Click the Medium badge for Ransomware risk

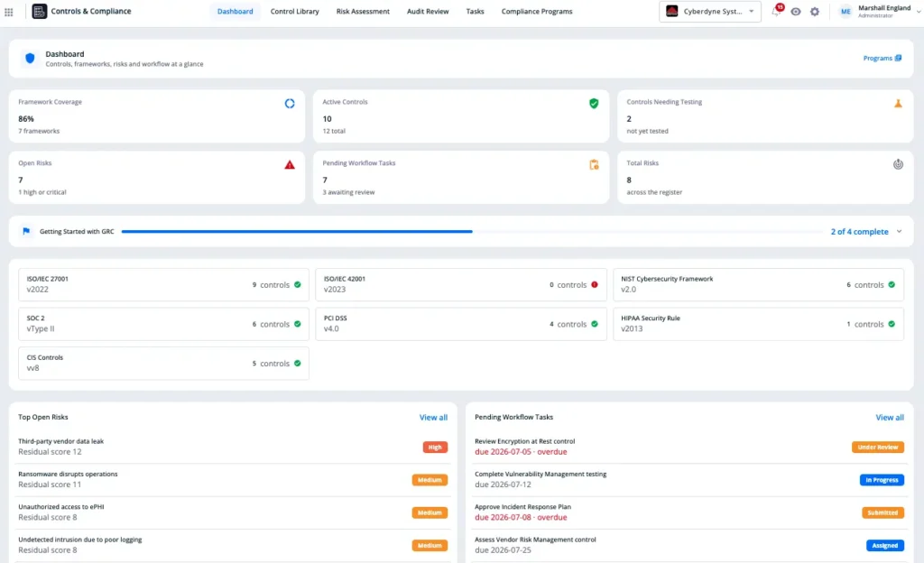pos(430,480)
